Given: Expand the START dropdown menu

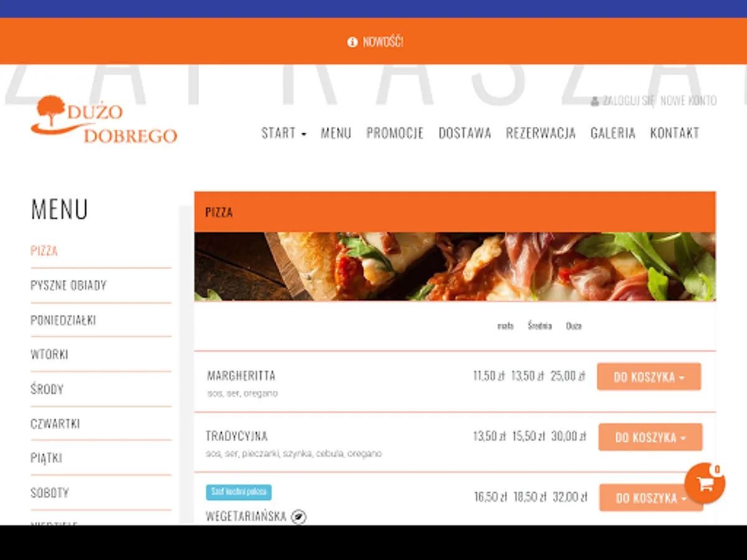Looking at the screenshot, I should pos(284,133).
